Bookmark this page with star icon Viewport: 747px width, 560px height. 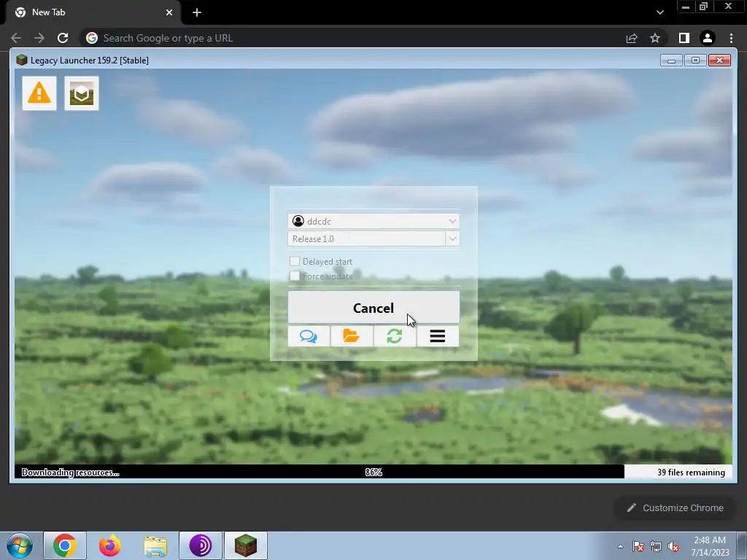(655, 38)
